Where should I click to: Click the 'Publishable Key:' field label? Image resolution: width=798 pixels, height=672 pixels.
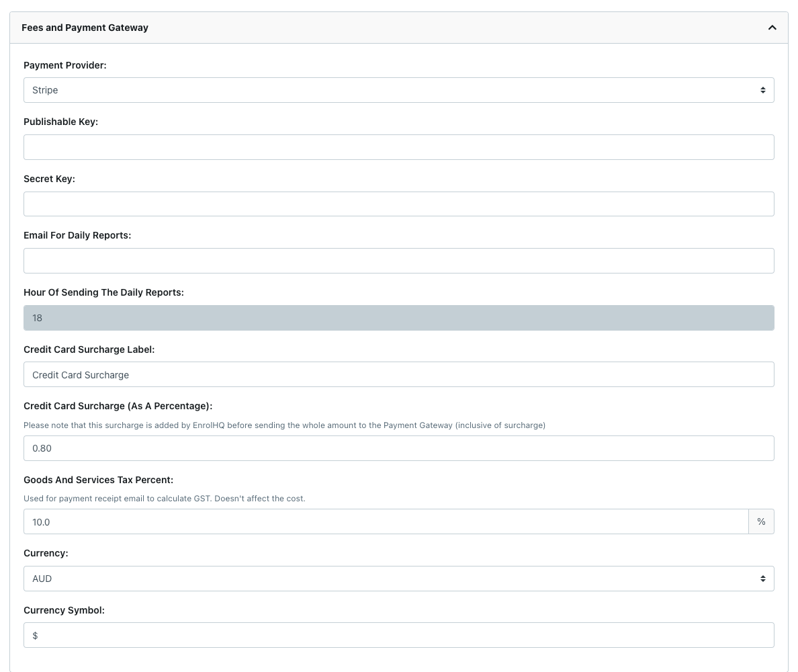point(60,122)
